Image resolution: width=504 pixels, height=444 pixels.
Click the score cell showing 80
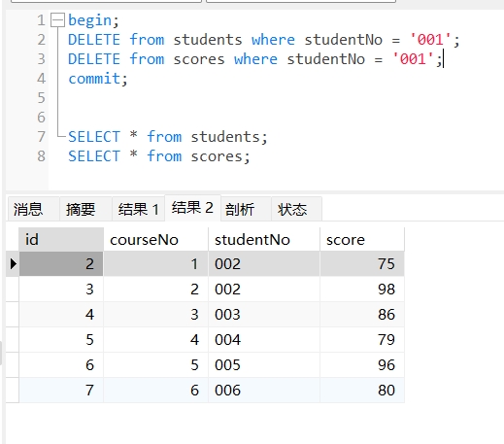362,391
